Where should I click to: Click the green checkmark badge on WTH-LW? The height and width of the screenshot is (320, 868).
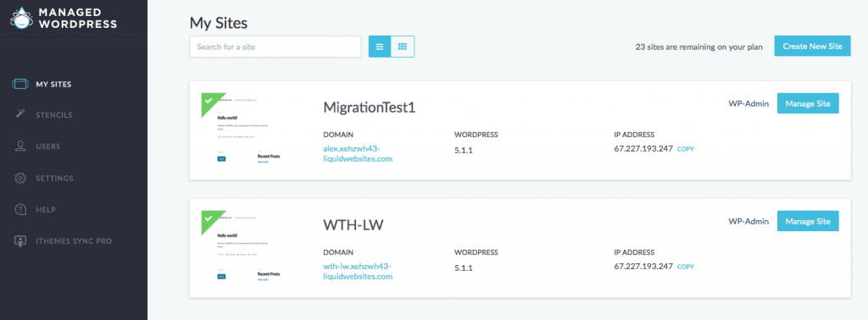point(210,219)
